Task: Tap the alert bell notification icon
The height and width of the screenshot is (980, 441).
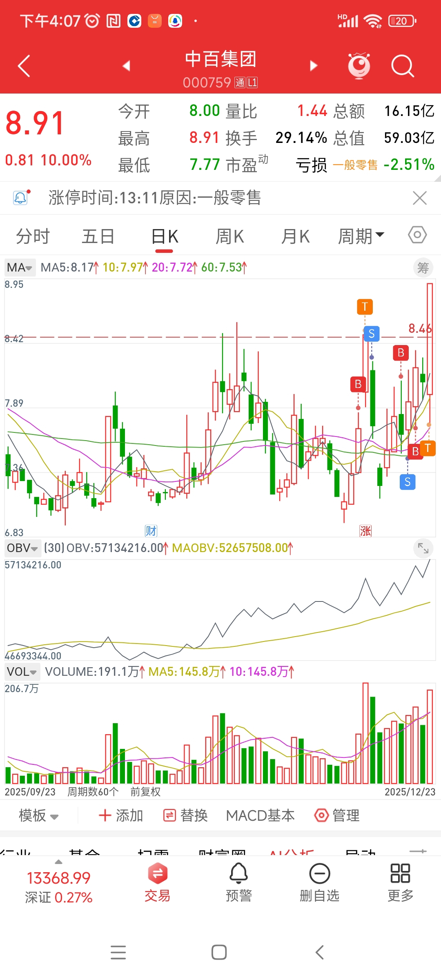Action: coord(21,198)
